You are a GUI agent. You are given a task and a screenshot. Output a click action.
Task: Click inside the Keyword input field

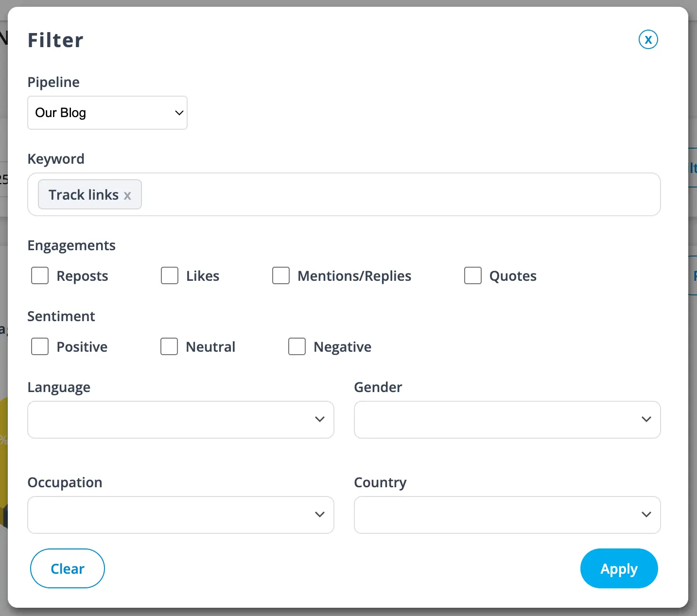pyautogui.click(x=399, y=194)
